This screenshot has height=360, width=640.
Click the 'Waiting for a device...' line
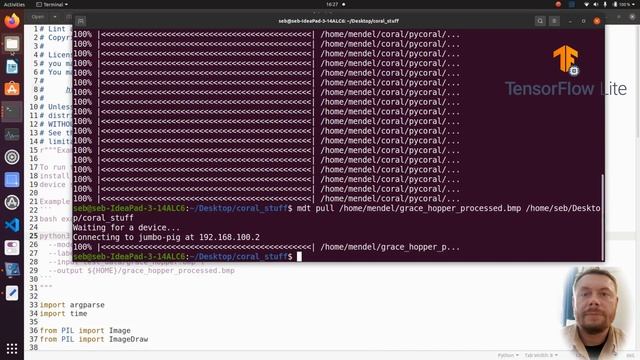[x=126, y=227]
